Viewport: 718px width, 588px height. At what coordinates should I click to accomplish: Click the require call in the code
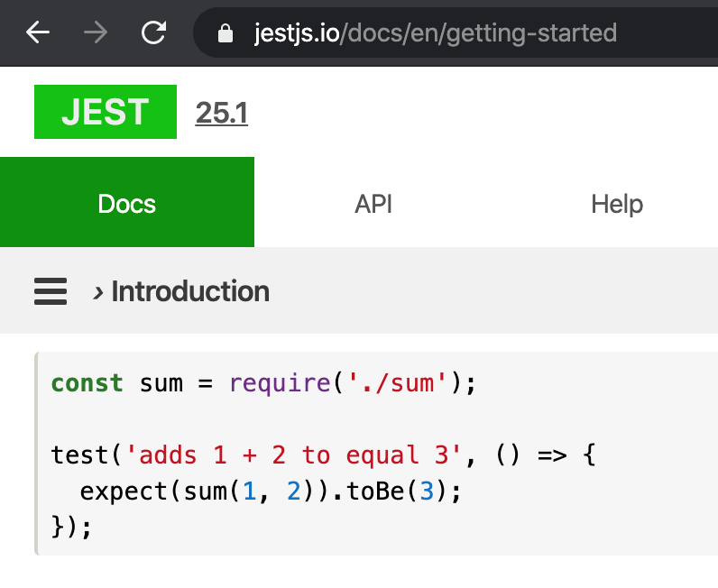(x=280, y=384)
